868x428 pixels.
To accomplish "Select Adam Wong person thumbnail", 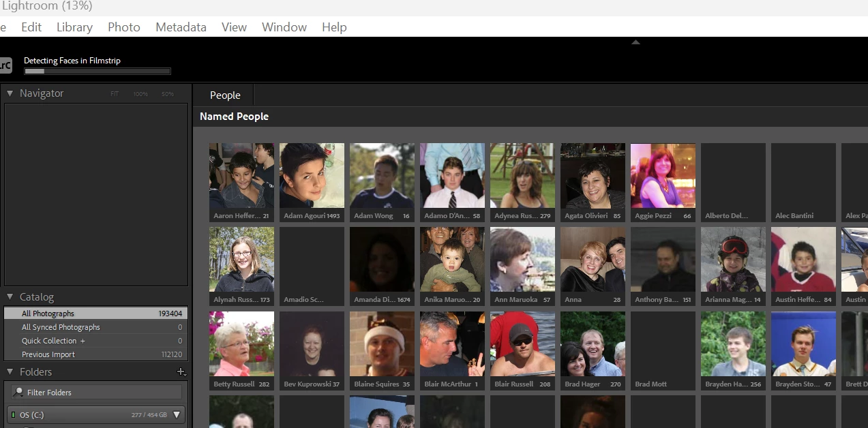I will (382, 175).
